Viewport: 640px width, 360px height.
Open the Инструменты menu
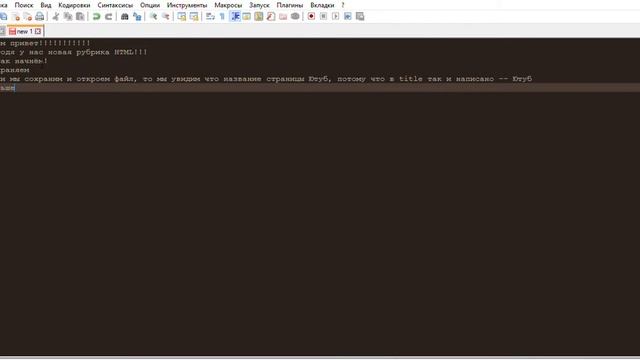click(187, 5)
